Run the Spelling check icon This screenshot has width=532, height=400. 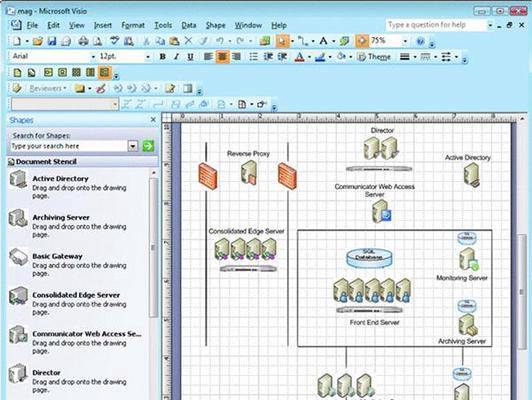click(114, 41)
